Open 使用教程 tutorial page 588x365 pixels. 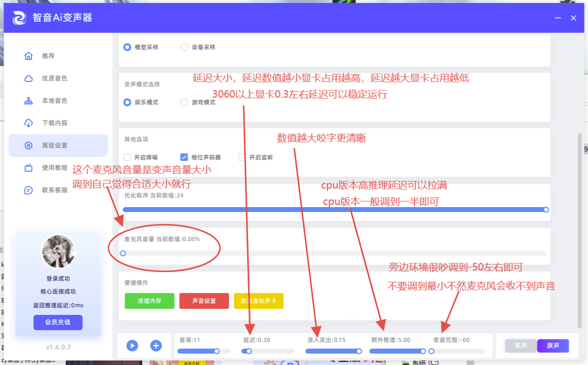pos(58,168)
